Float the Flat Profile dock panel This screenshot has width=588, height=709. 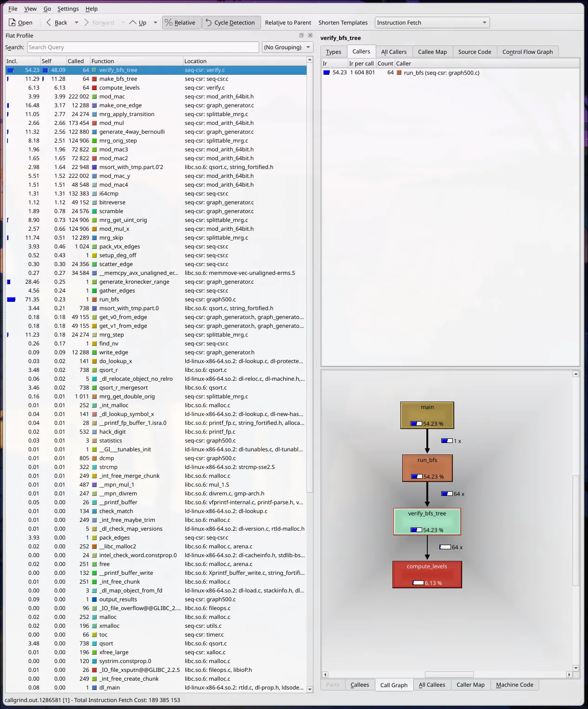click(x=301, y=35)
